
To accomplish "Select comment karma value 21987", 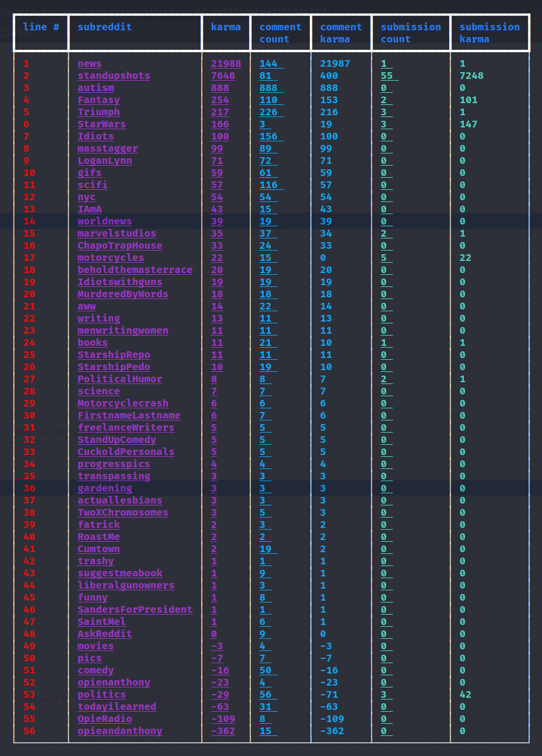I will (x=335, y=64).
